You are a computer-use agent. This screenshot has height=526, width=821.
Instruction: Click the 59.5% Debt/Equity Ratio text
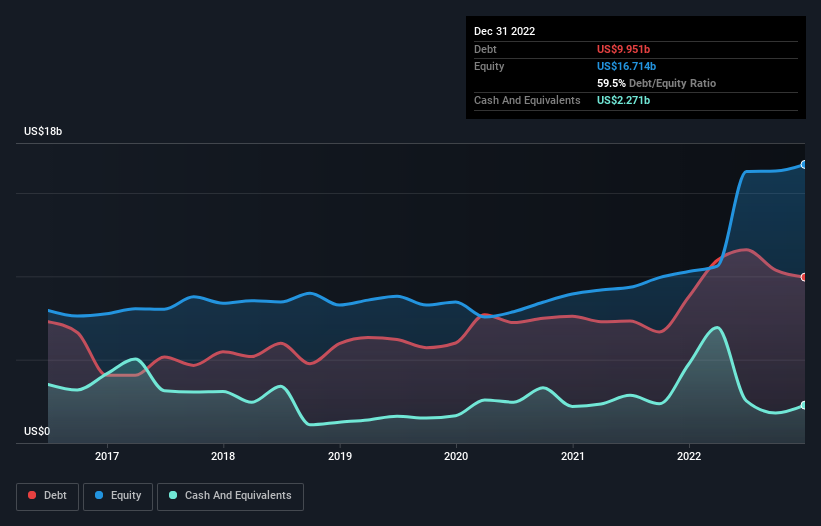point(656,83)
